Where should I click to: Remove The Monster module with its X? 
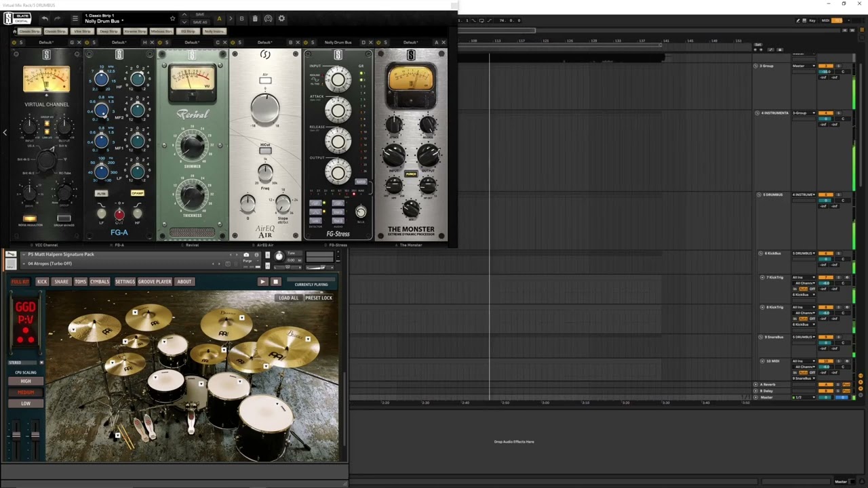tap(443, 43)
